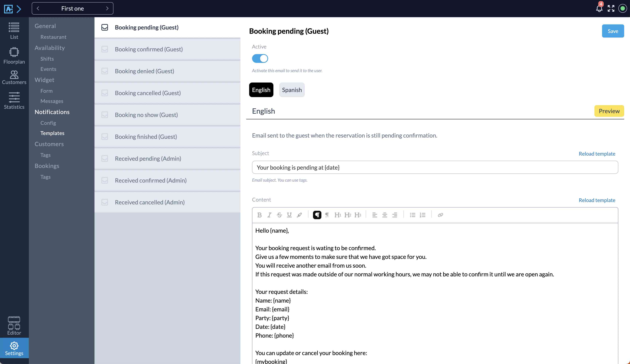630x364 pixels.
Task: Open the Statistics section
Action: tap(14, 100)
